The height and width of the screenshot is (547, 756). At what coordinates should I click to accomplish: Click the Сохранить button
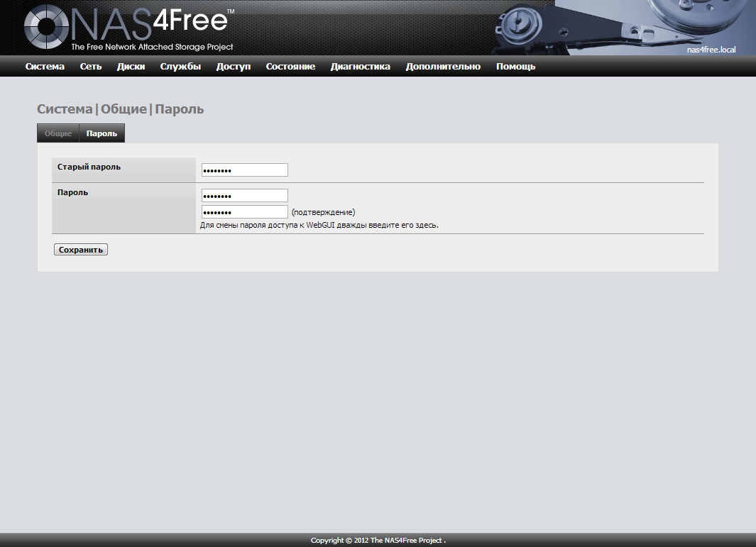point(80,250)
